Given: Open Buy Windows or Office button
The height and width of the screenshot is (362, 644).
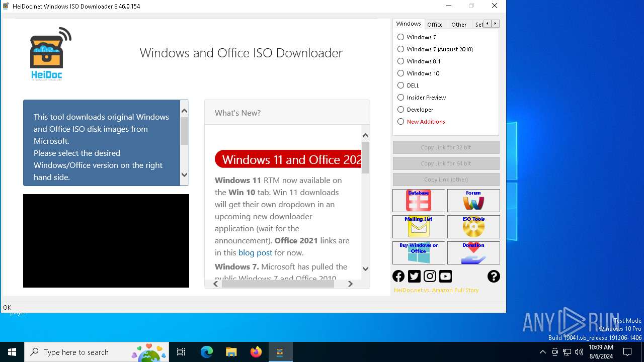Looking at the screenshot, I should pyautogui.click(x=419, y=253).
